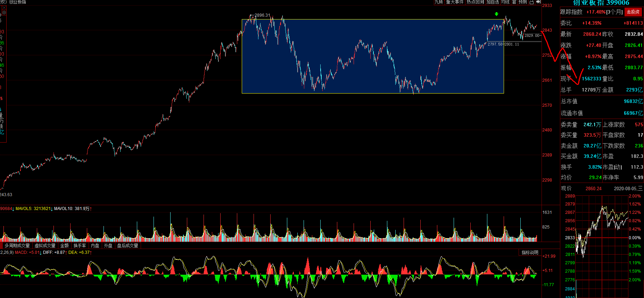Image resolution: width=644 pixels, height=298 pixels.
Task: Click the 跟踪指数 label
Action: point(571,12)
